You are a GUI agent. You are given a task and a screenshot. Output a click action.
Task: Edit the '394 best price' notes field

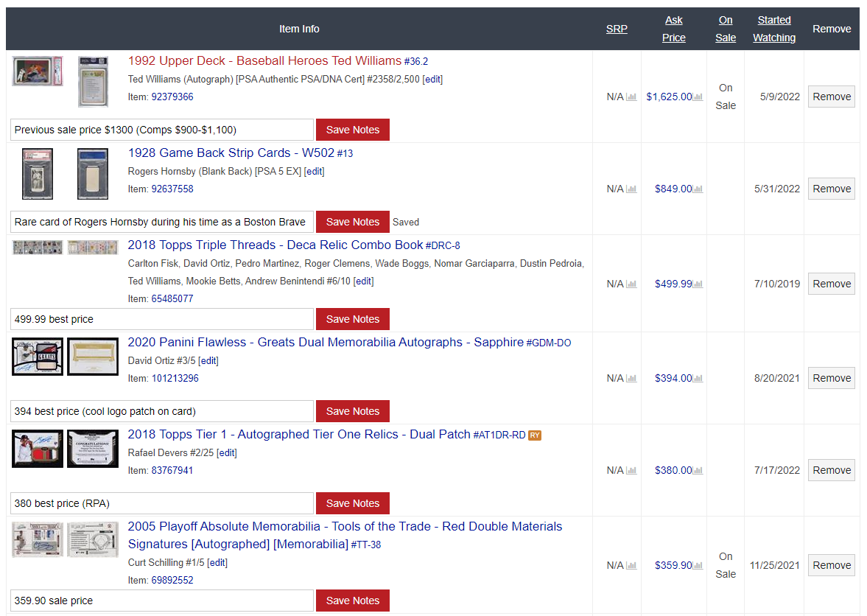[162, 411]
